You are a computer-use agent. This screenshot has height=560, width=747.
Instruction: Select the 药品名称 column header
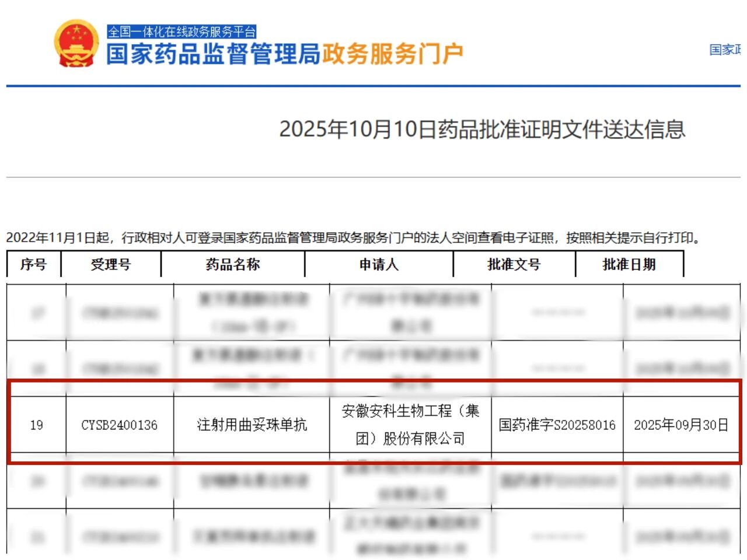pos(233,265)
